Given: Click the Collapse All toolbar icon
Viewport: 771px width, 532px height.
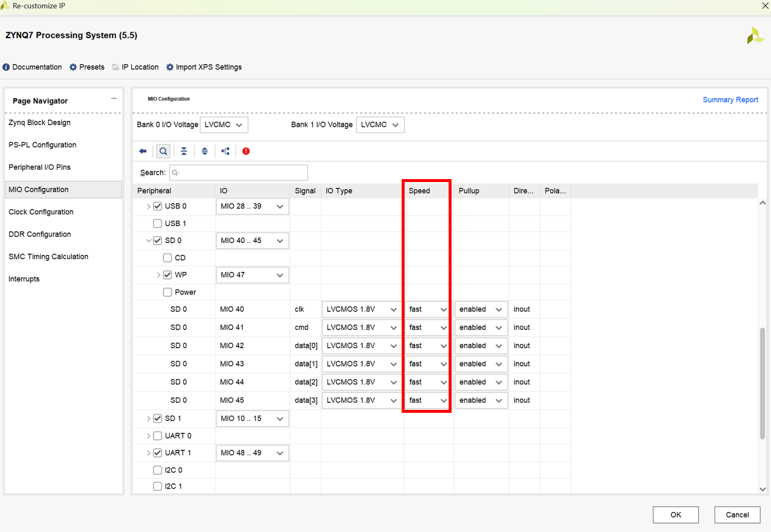Looking at the screenshot, I should point(184,151).
